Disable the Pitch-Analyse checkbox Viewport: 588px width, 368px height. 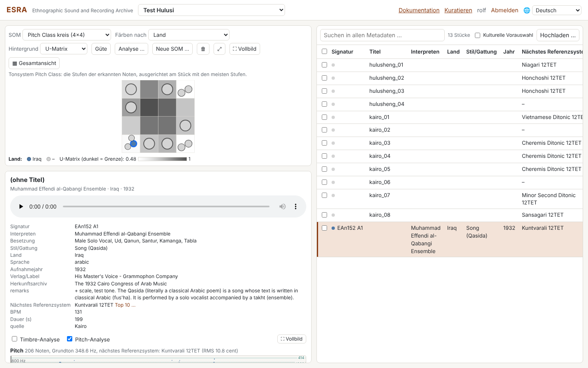click(69, 339)
